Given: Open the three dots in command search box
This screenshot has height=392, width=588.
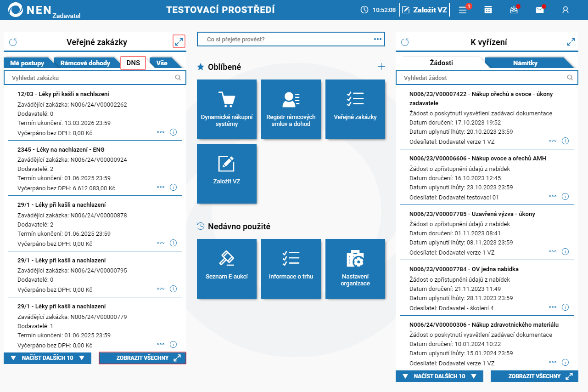Looking at the screenshot, I should [x=378, y=39].
